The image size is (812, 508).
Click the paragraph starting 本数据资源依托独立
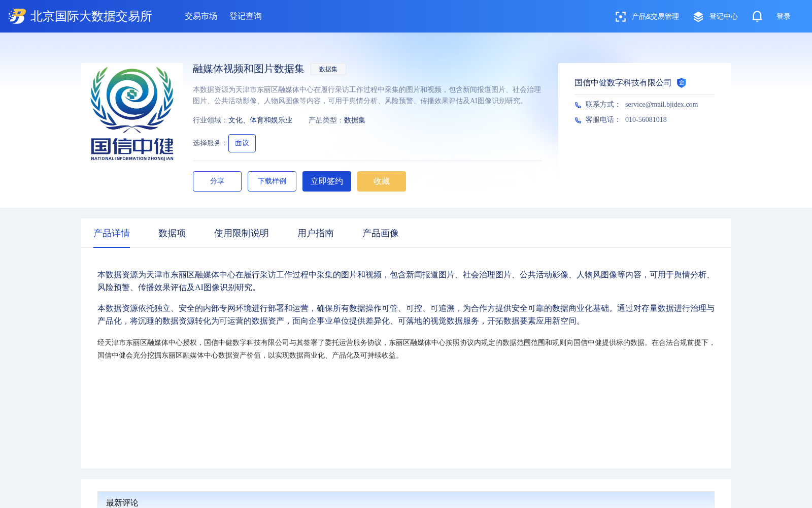[406, 314]
